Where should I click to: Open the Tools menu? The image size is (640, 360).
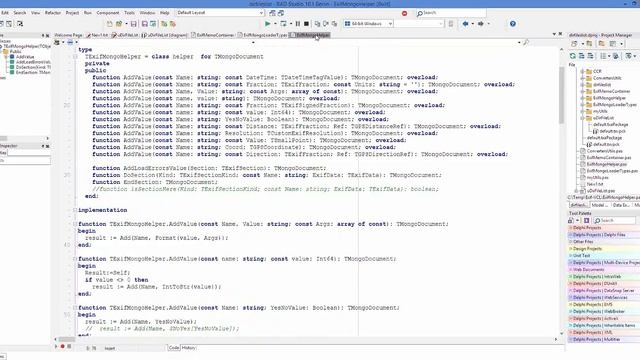[x=129, y=13]
